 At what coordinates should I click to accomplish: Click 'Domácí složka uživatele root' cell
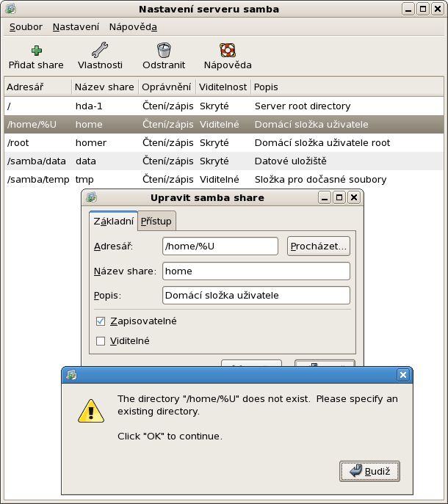[322, 143]
